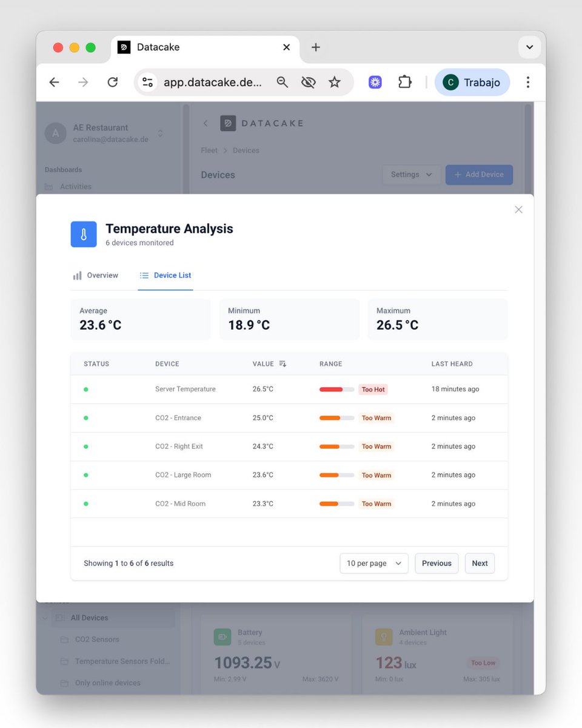Click the red range bar for Server Temperature

click(337, 389)
